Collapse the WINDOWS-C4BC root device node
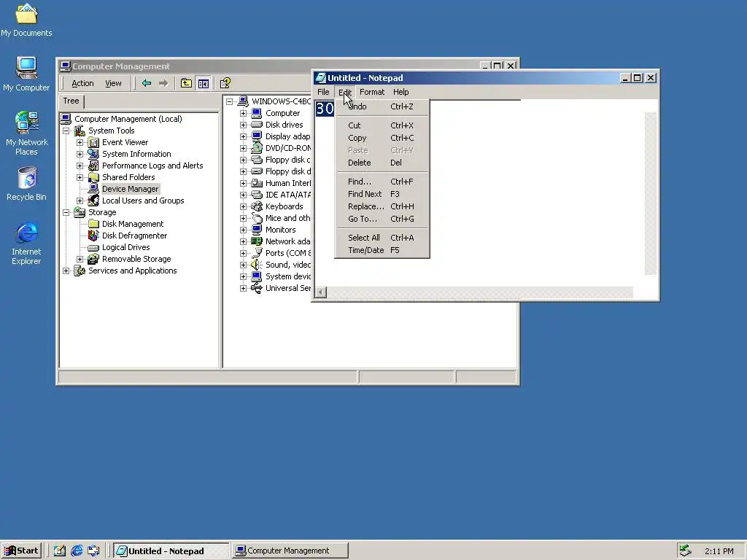Viewport: 747px width, 560px height. [x=230, y=101]
